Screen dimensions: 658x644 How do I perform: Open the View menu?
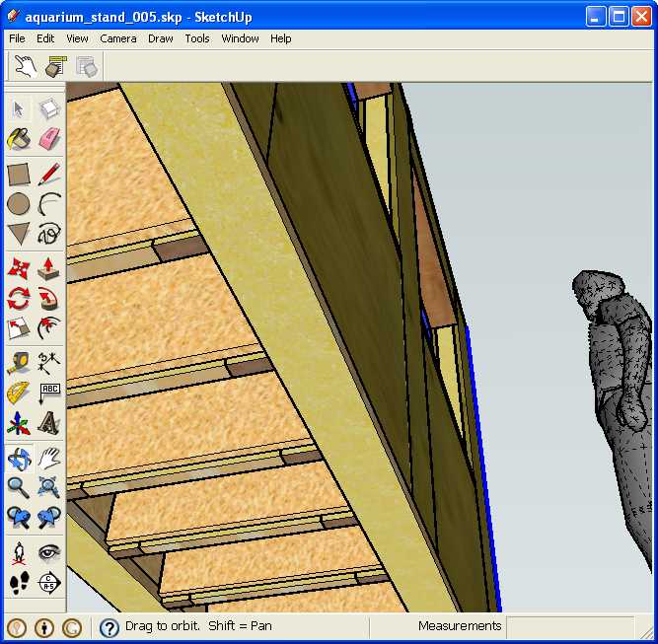(77, 38)
